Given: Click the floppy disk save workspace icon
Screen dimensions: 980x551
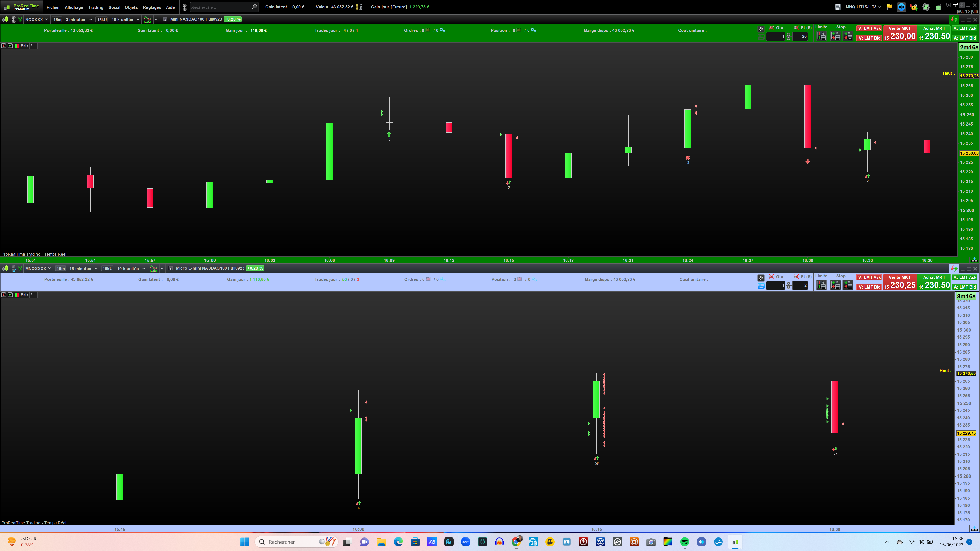Looking at the screenshot, I should (837, 7).
